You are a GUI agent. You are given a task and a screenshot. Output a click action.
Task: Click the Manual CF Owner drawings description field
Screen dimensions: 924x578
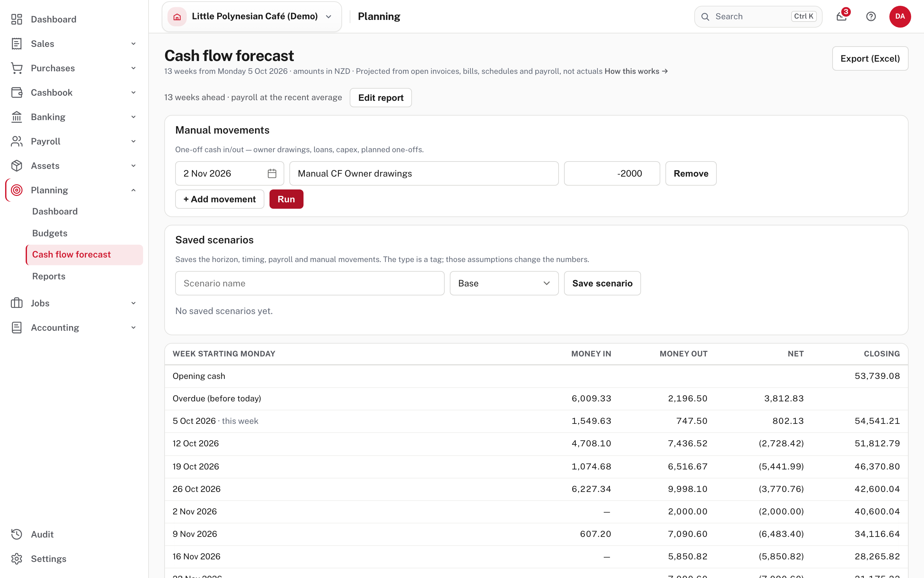tap(424, 173)
